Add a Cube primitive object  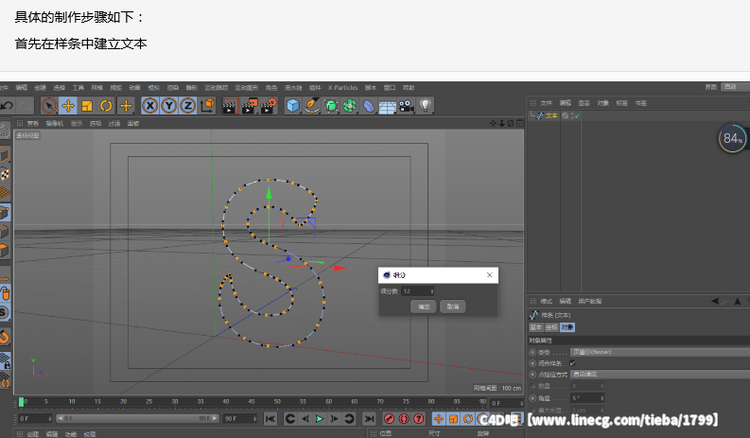pos(293,105)
